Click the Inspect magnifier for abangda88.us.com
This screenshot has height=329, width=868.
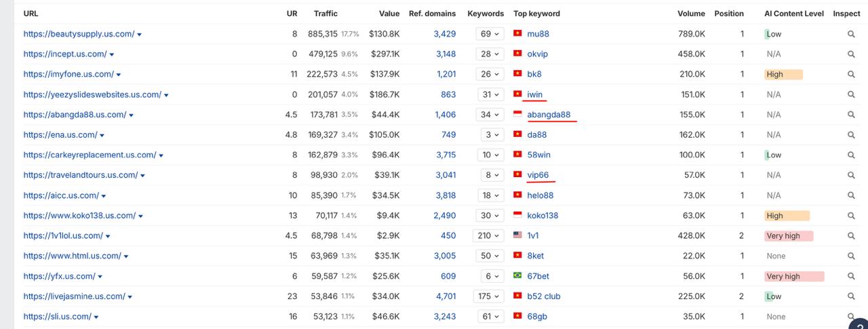coord(851,115)
